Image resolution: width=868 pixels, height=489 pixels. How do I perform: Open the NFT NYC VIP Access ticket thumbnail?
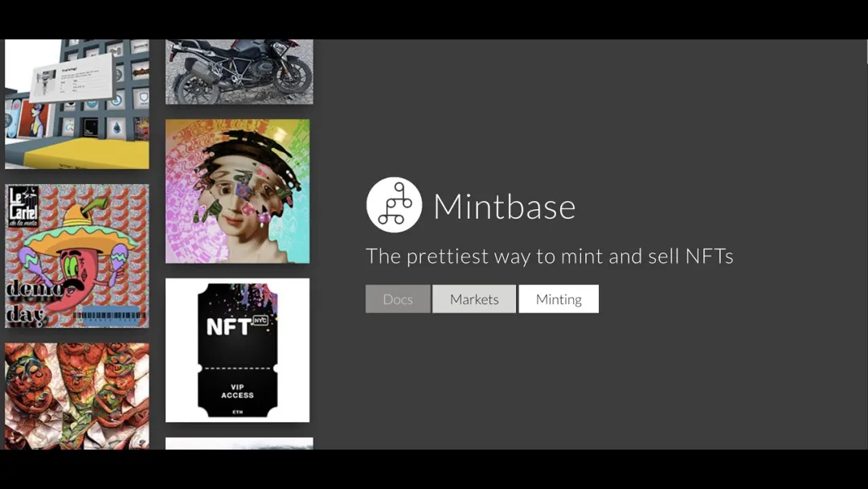point(237,350)
